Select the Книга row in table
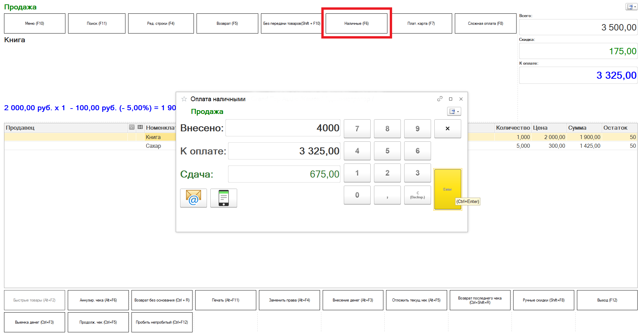644x335 pixels. tap(321, 137)
